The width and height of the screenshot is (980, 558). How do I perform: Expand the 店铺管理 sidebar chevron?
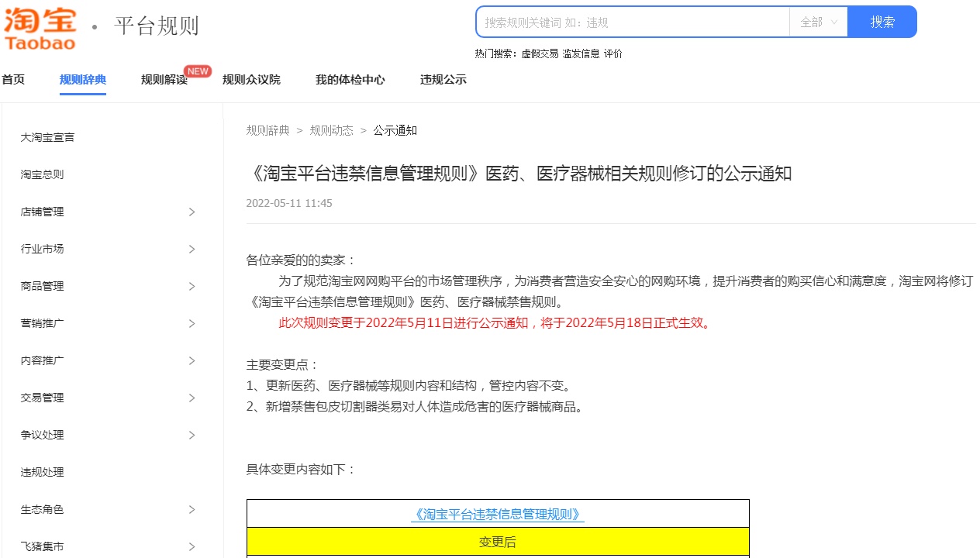pyautogui.click(x=192, y=212)
